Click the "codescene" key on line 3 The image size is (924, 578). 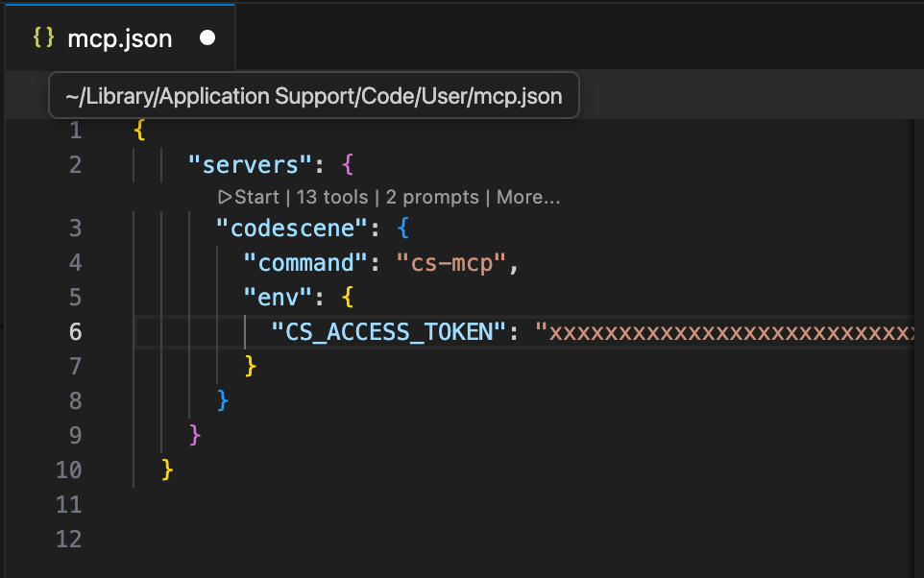(292, 228)
